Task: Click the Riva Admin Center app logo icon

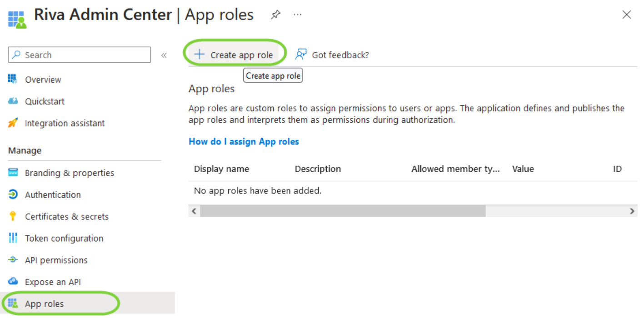Action: pos(17,20)
